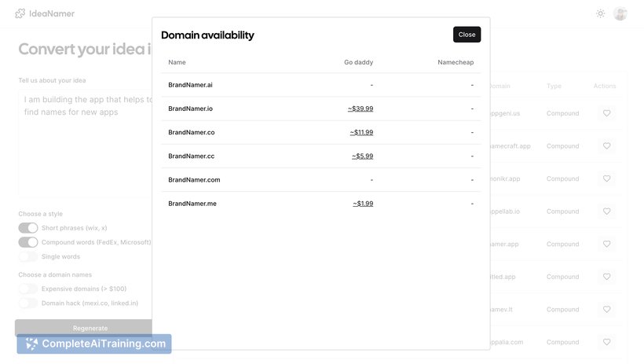Open the ~$5.99 GoDaddy price link
644x364 pixels.
(x=362, y=156)
